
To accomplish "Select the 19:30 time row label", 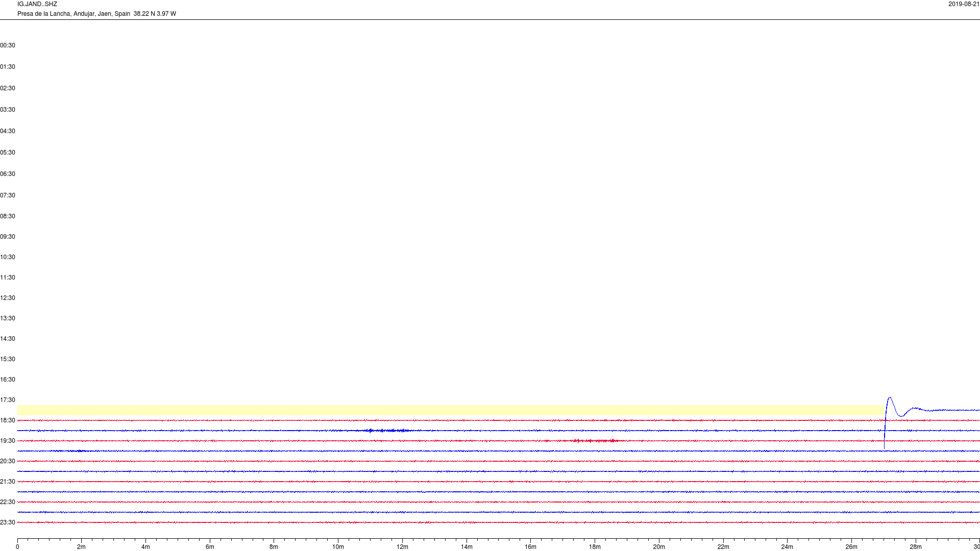I will 8,441.
